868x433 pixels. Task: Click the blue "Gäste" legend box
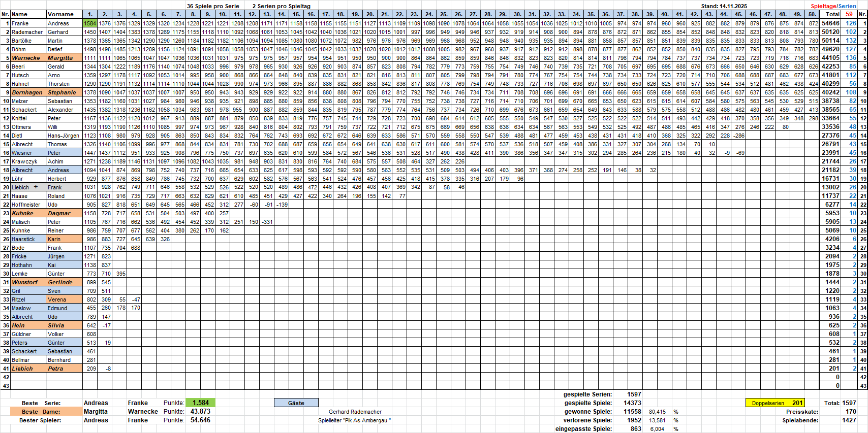click(296, 403)
